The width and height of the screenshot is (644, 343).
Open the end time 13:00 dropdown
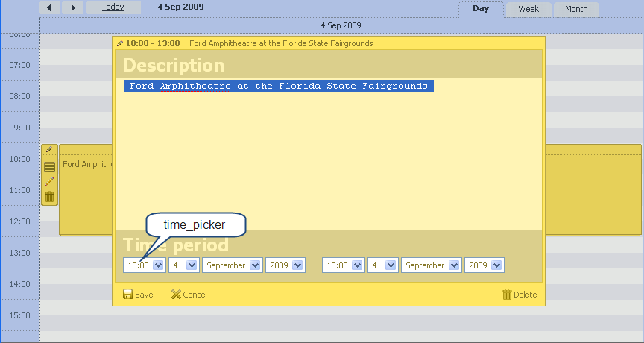pos(356,265)
